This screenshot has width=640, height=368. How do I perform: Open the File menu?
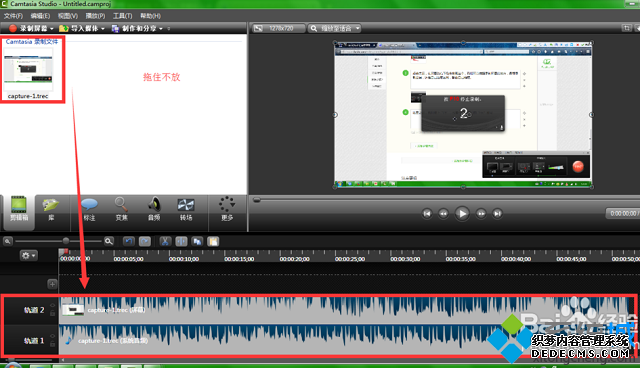pos(13,16)
